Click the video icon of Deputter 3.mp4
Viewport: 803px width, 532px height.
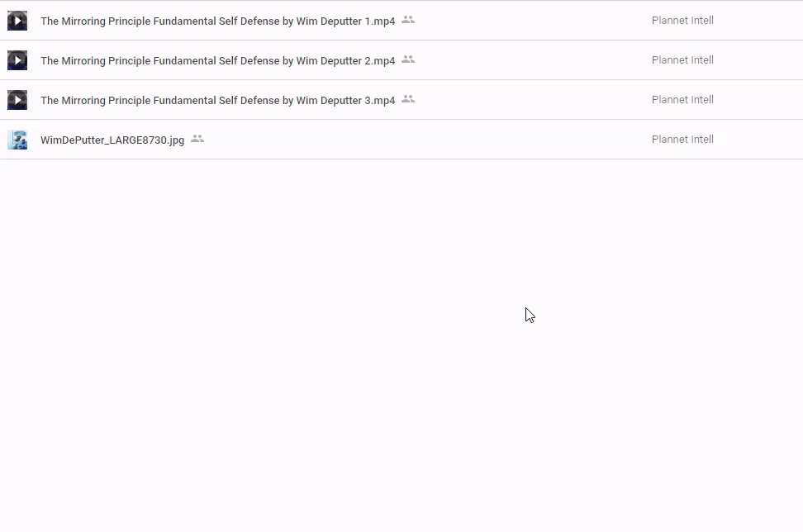tap(17, 100)
